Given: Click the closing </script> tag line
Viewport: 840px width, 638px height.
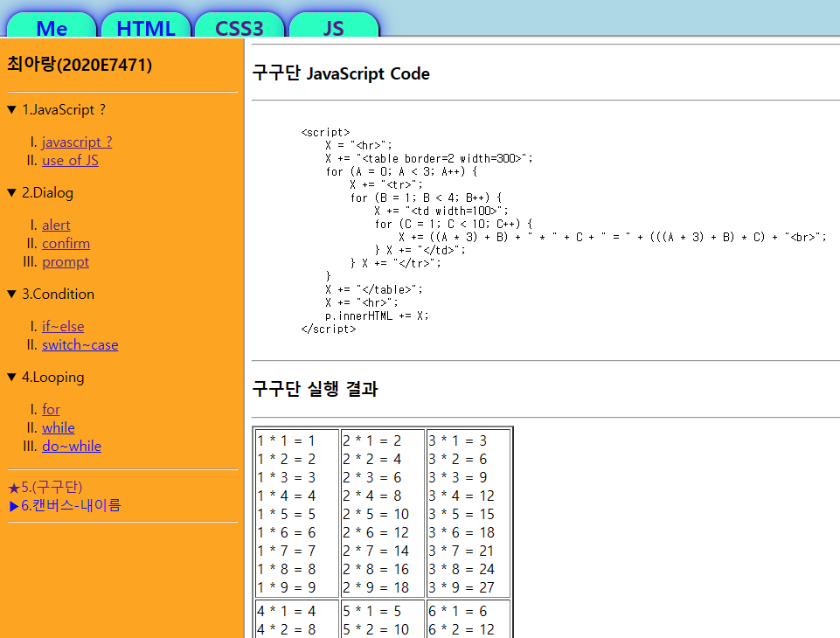Looking at the screenshot, I should pyautogui.click(x=329, y=329).
